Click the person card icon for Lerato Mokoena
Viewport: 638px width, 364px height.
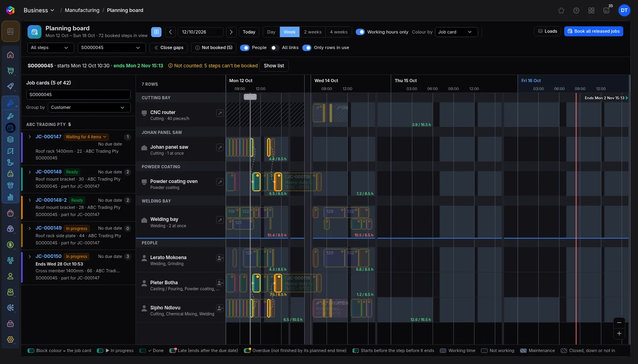(220, 258)
